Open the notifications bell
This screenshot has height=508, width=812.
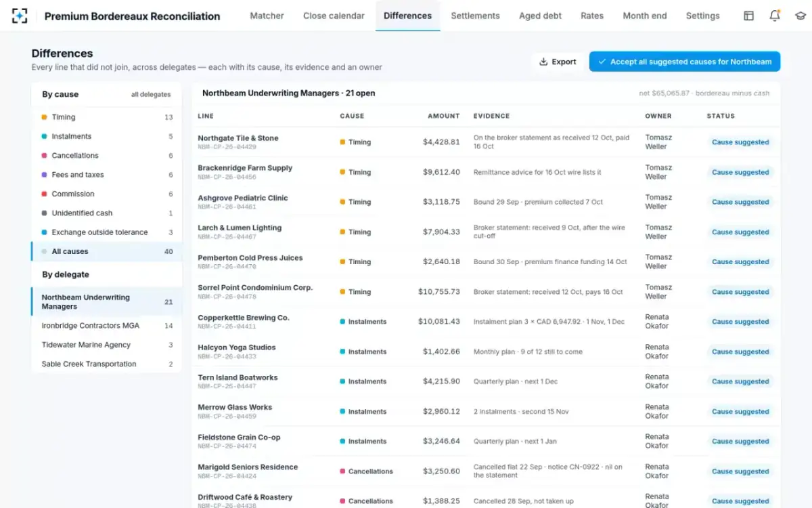(x=775, y=16)
